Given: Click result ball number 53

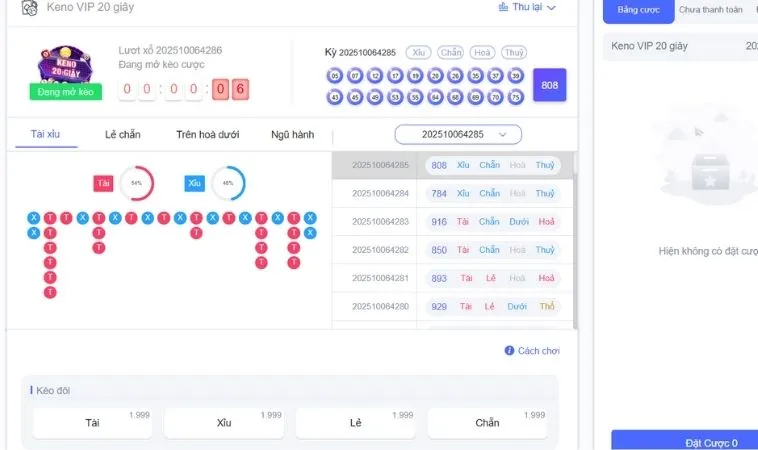Looking at the screenshot, I should pyautogui.click(x=395, y=97).
